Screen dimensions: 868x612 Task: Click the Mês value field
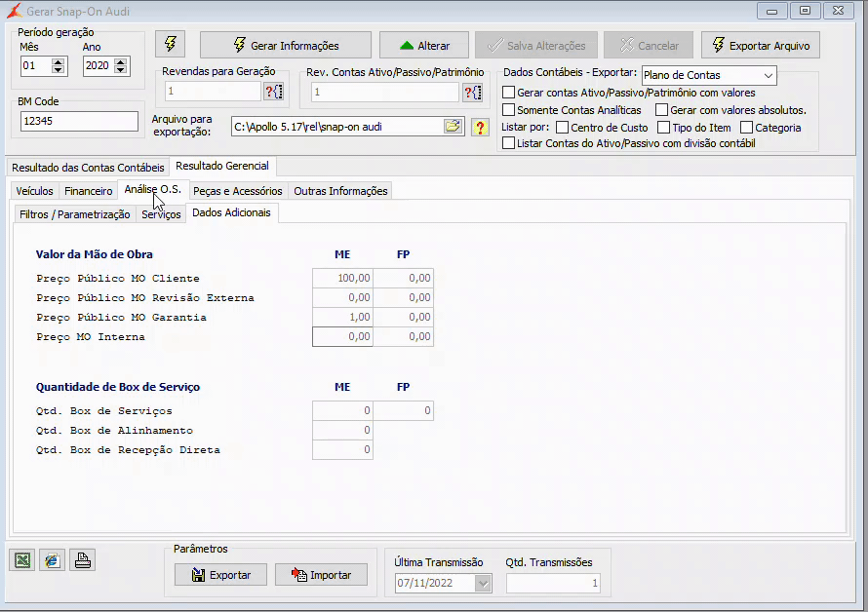(36, 66)
